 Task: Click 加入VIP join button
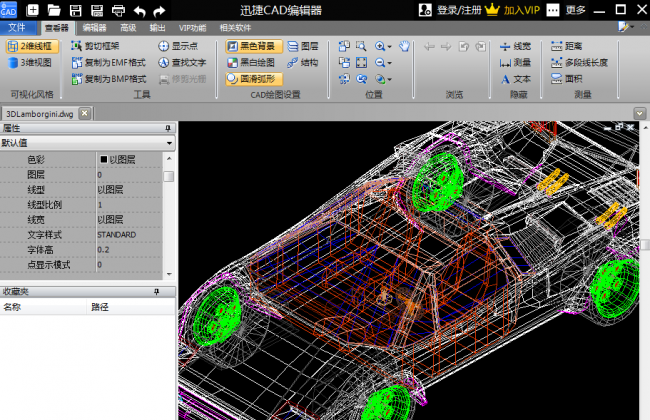click(x=512, y=10)
